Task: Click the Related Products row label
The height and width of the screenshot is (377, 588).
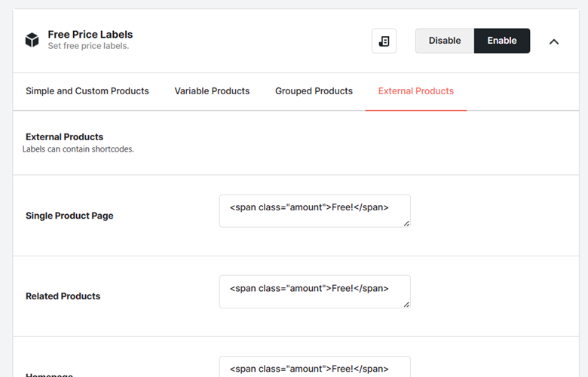Action: point(63,296)
